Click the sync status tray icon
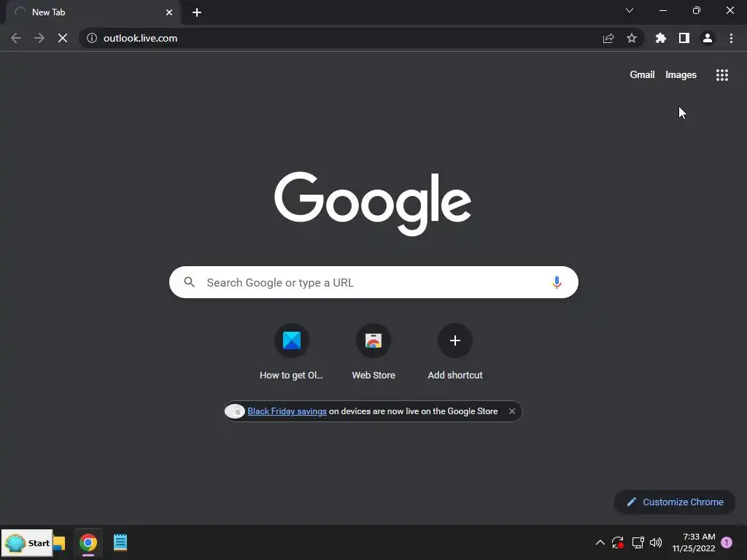 coord(618,542)
